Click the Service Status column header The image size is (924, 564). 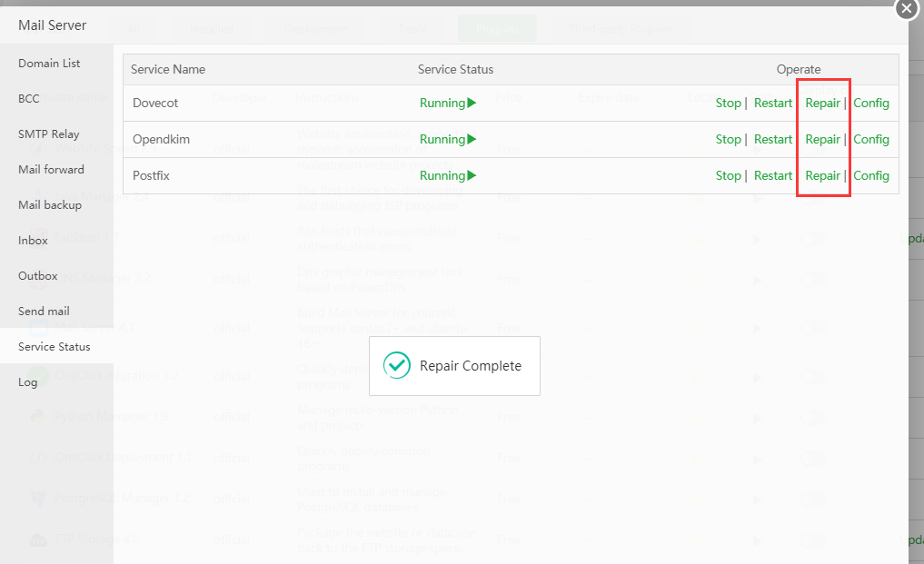coord(455,69)
